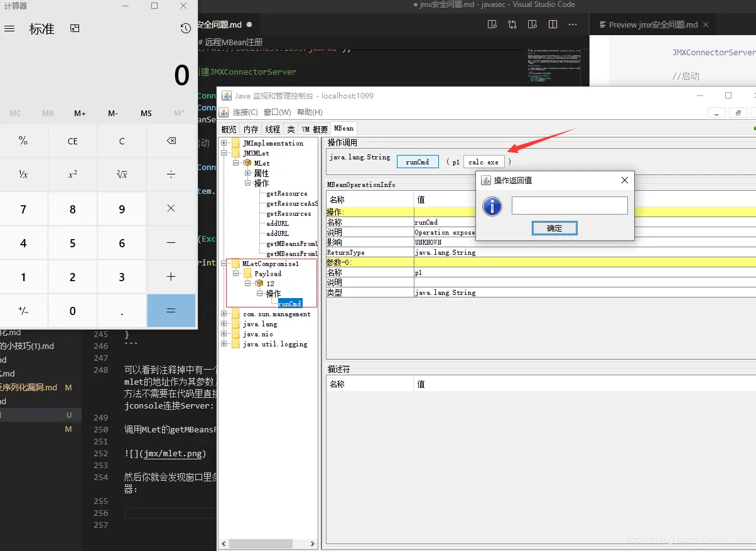Image resolution: width=756 pixels, height=551 pixels.
Task: Expand the 属性 node under MLet
Action: [247, 173]
